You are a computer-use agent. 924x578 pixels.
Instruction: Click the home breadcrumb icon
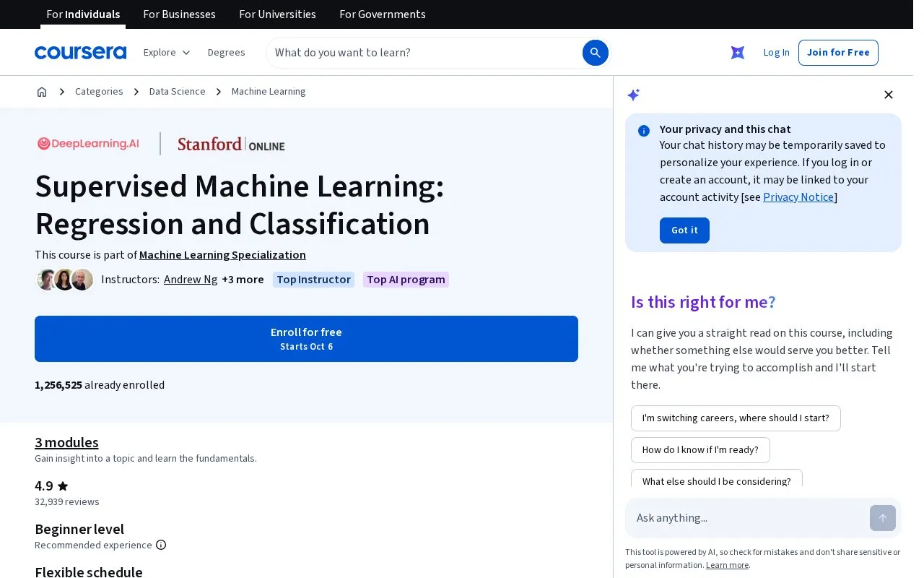pos(42,92)
